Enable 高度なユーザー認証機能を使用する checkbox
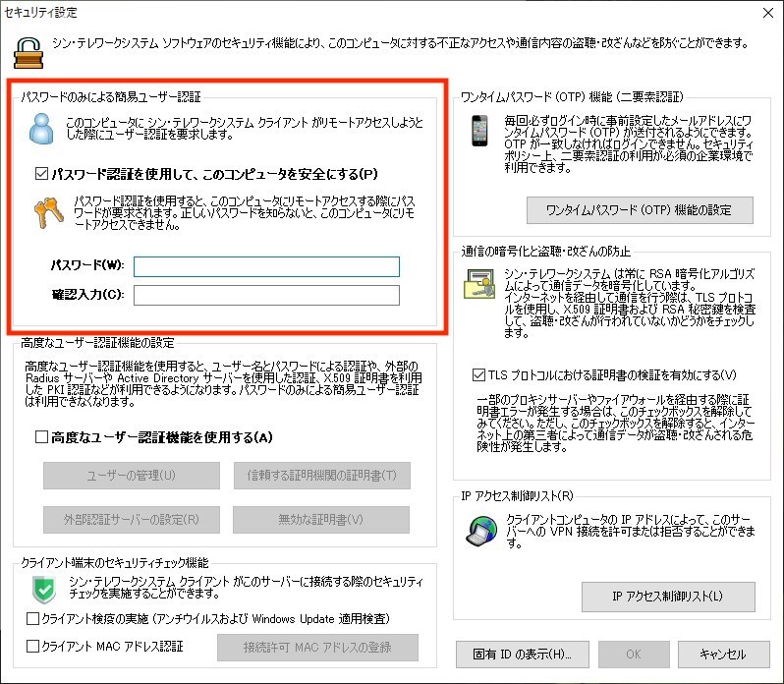Viewport: 784px width, 684px height. (x=41, y=437)
